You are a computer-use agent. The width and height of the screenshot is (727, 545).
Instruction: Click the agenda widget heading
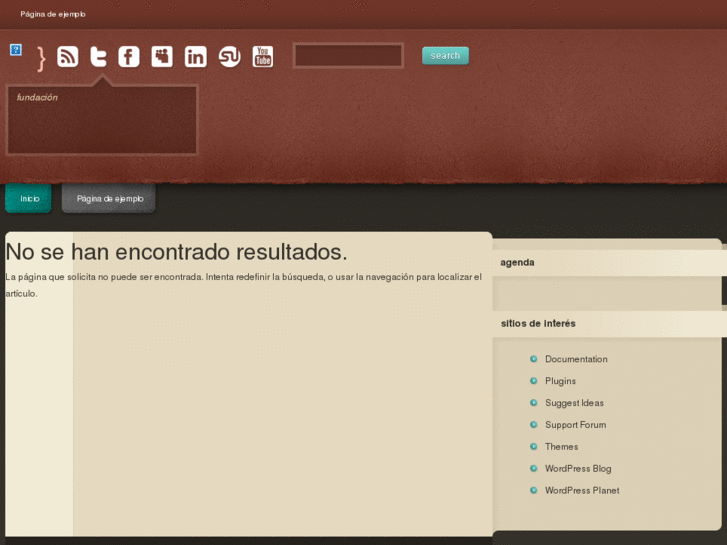pyautogui.click(x=517, y=263)
